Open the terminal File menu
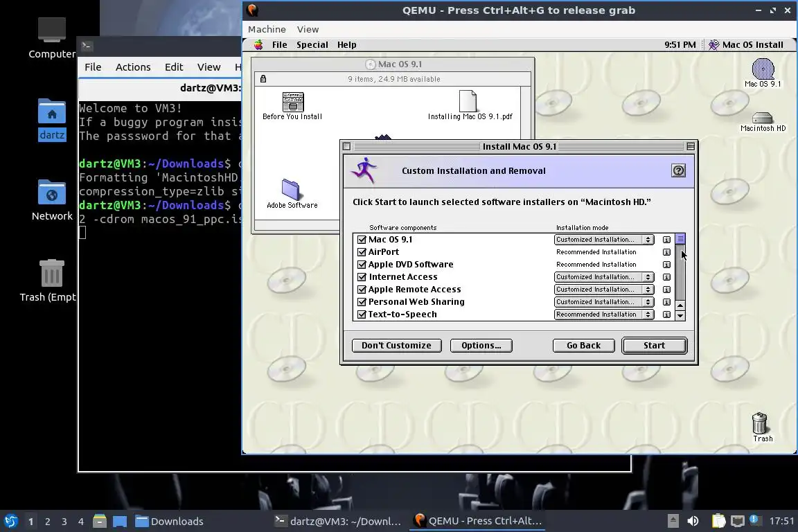This screenshot has width=798, height=532. tap(93, 67)
